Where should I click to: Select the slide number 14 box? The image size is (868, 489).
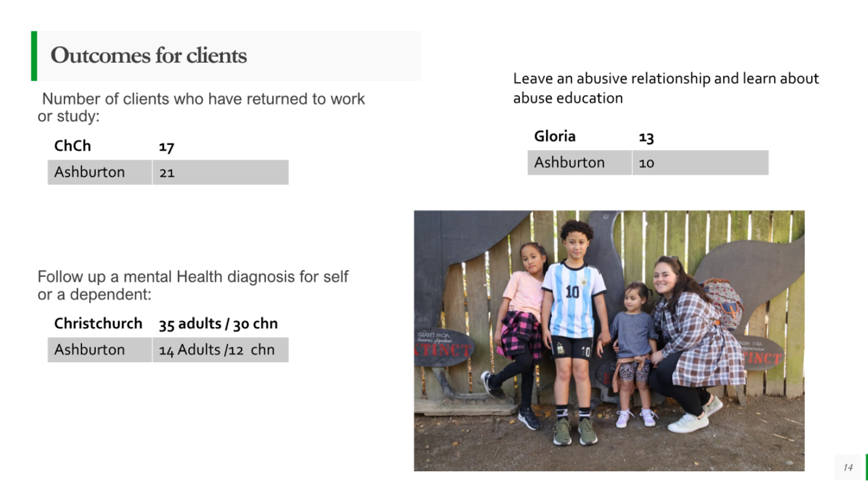pyautogui.click(x=848, y=467)
